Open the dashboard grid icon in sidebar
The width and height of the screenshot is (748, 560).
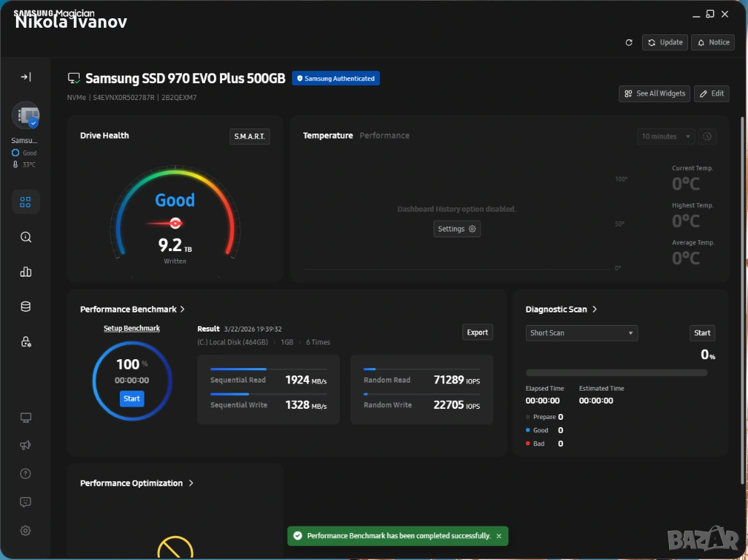[26, 202]
